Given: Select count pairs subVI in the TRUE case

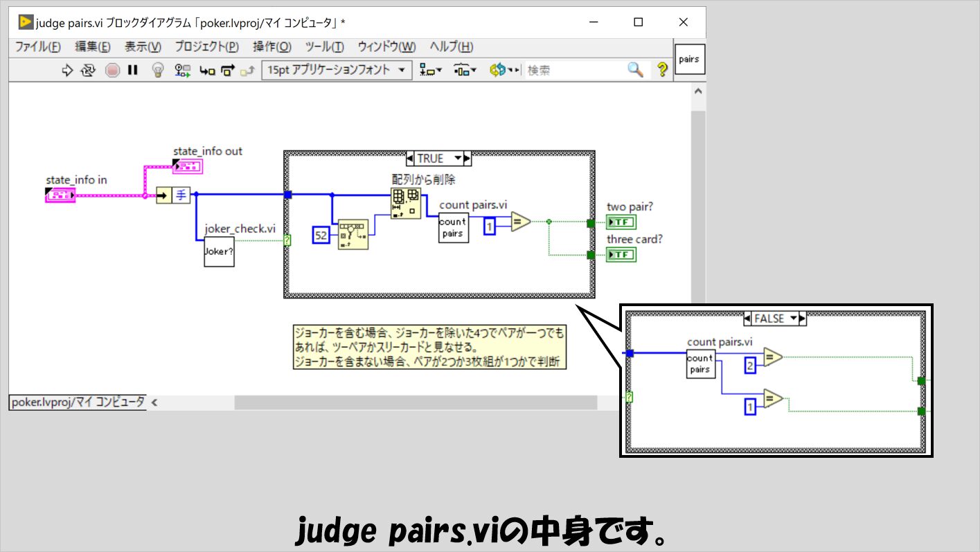Looking at the screenshot, I should click(453, 227).
